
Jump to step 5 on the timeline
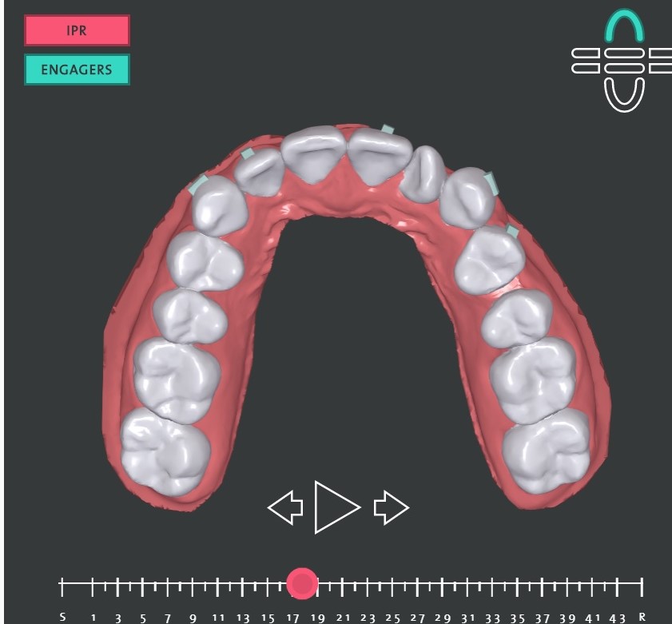143,618
